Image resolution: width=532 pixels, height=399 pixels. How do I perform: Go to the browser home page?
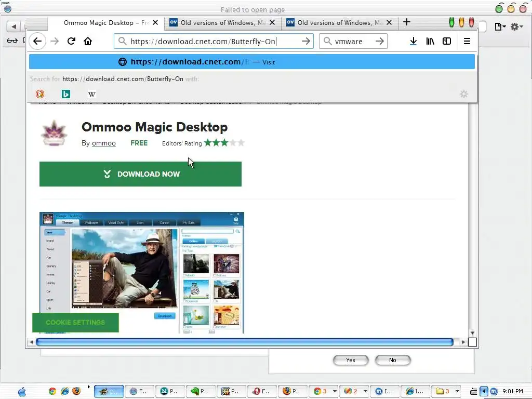coord(88,42)
